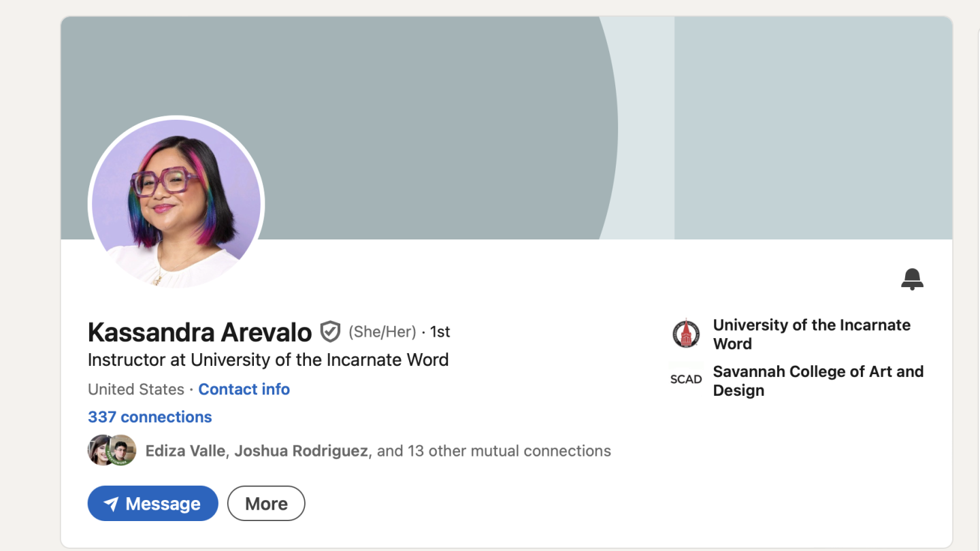Click the verification shield badge beside the name
980x551 pixels.
(x=330, y=332)
